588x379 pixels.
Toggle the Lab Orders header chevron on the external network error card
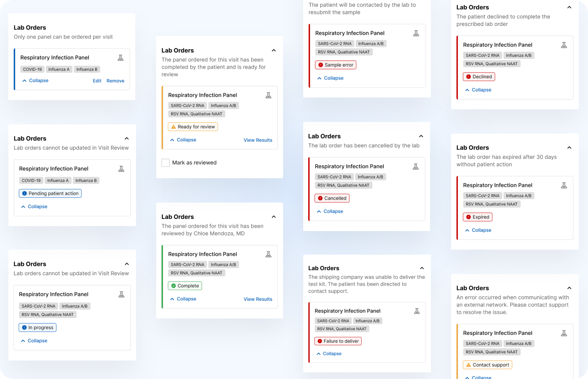(569, 288)
